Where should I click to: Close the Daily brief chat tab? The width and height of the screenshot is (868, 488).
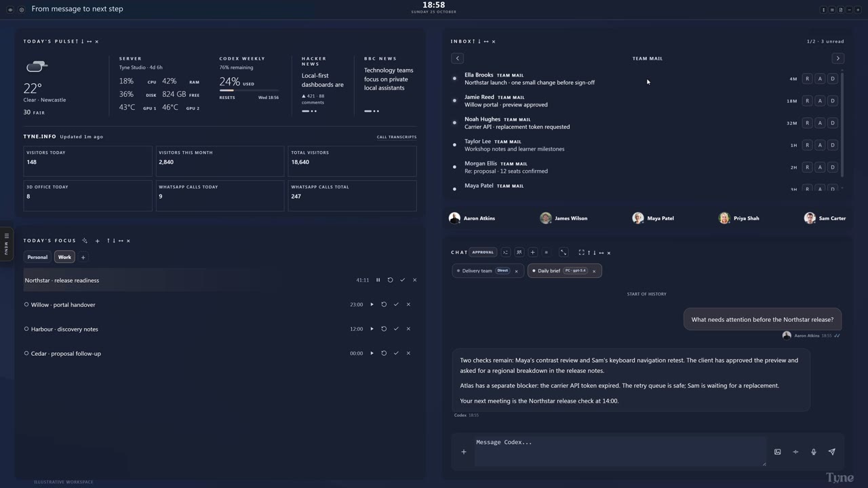click(x=594, y=271)
